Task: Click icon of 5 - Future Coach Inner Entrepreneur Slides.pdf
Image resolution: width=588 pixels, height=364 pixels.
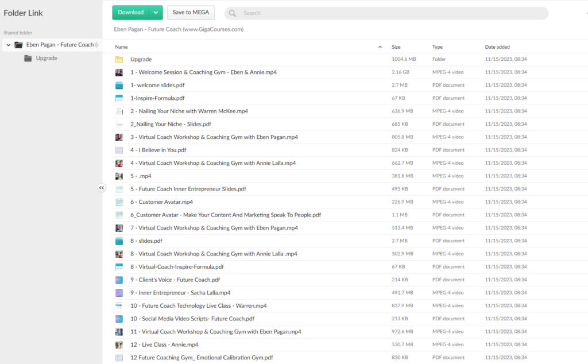Action: click(119, 189)
